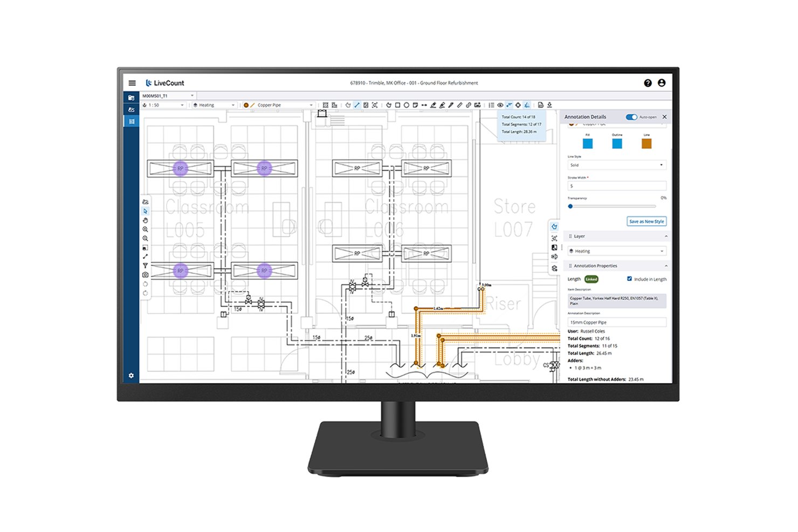Open the Heating layer dropdown in toolbar

click(214, 105)
